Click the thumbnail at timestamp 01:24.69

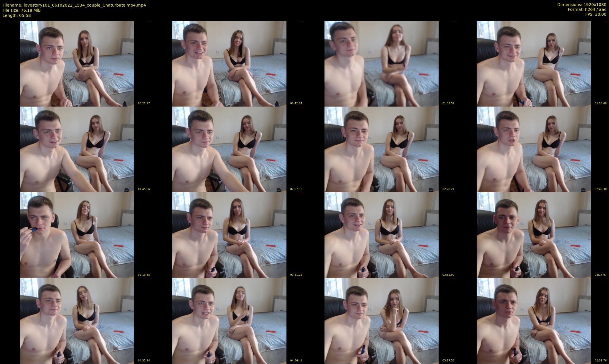click(x=534, y=63)
